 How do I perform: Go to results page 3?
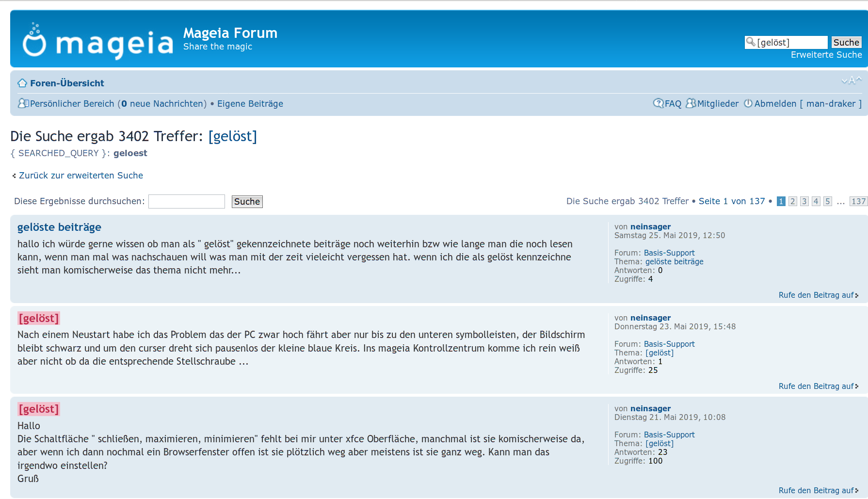click(804, 201)
